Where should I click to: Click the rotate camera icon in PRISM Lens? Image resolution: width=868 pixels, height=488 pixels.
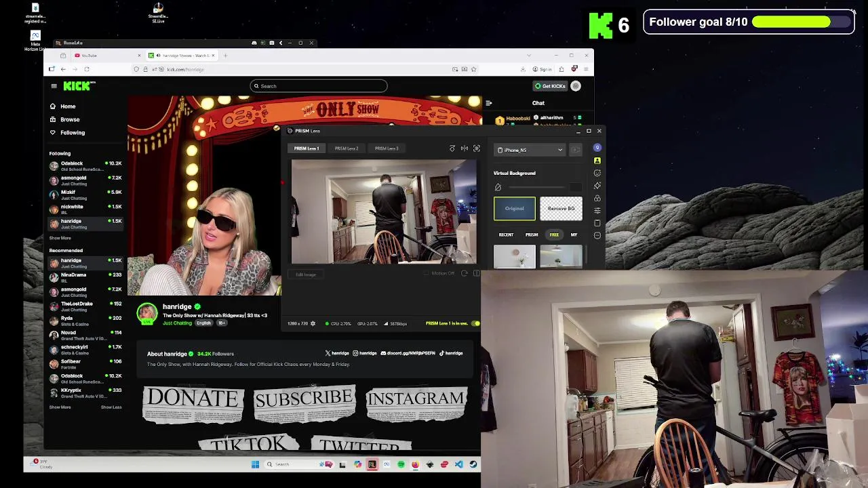pos(452,148)
